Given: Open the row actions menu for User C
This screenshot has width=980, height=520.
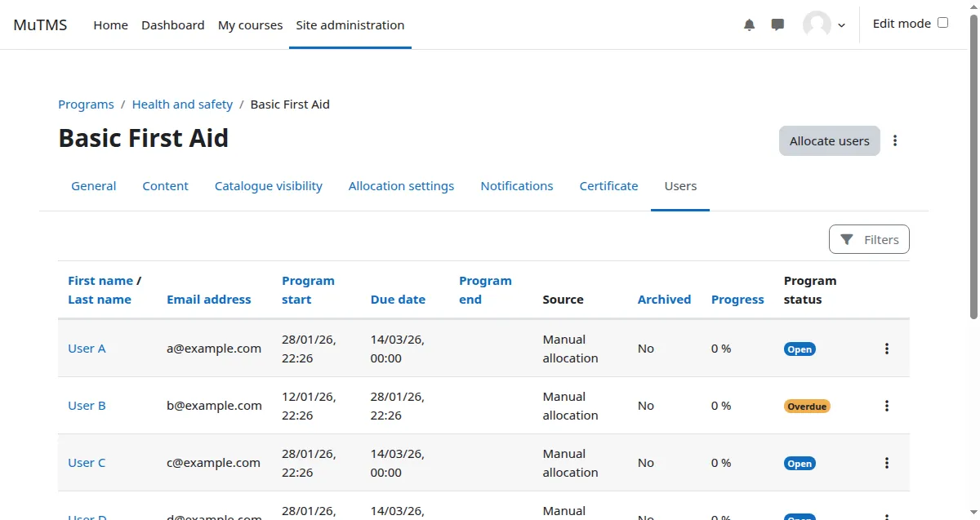Looking at the screenshot, I should 886,463.
